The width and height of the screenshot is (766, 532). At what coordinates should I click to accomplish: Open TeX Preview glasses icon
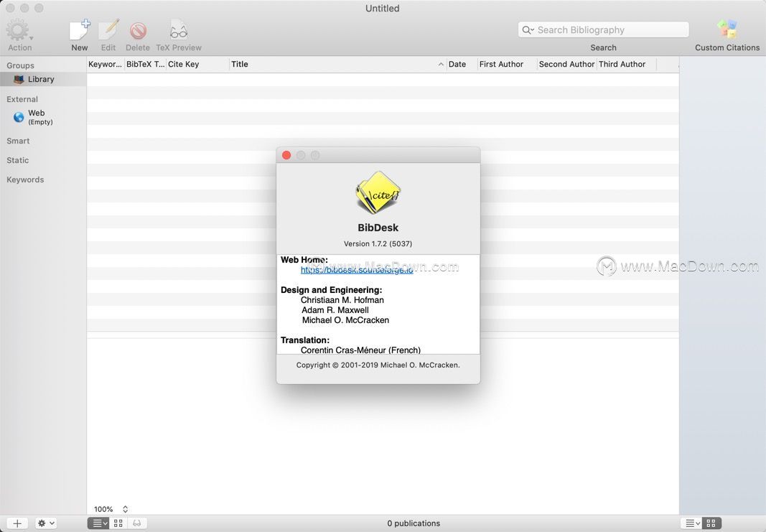pyautogui.click(x=178, y=31)
